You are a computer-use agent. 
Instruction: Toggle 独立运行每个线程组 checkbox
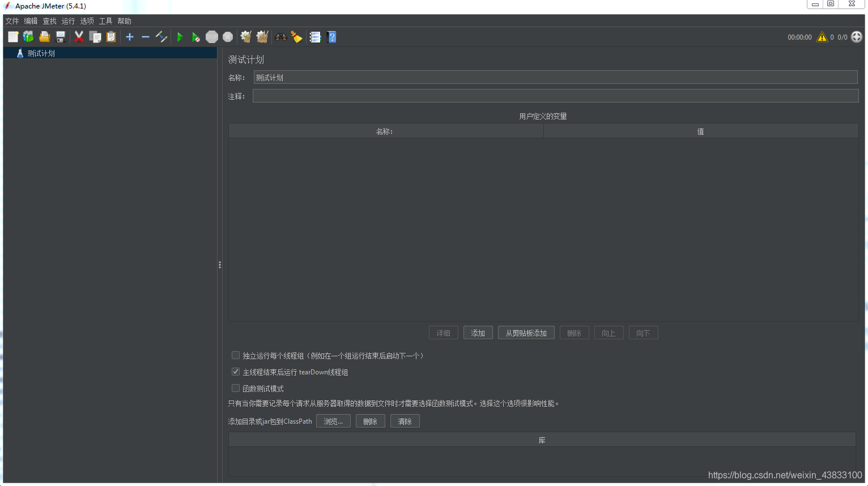(236, 355)
